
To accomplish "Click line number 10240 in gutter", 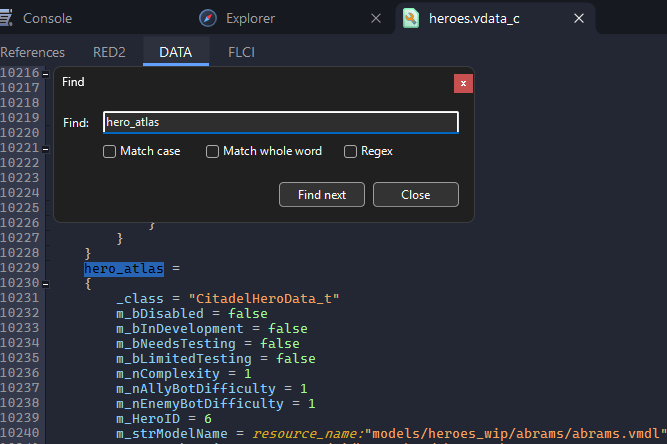I will (20, 433).
